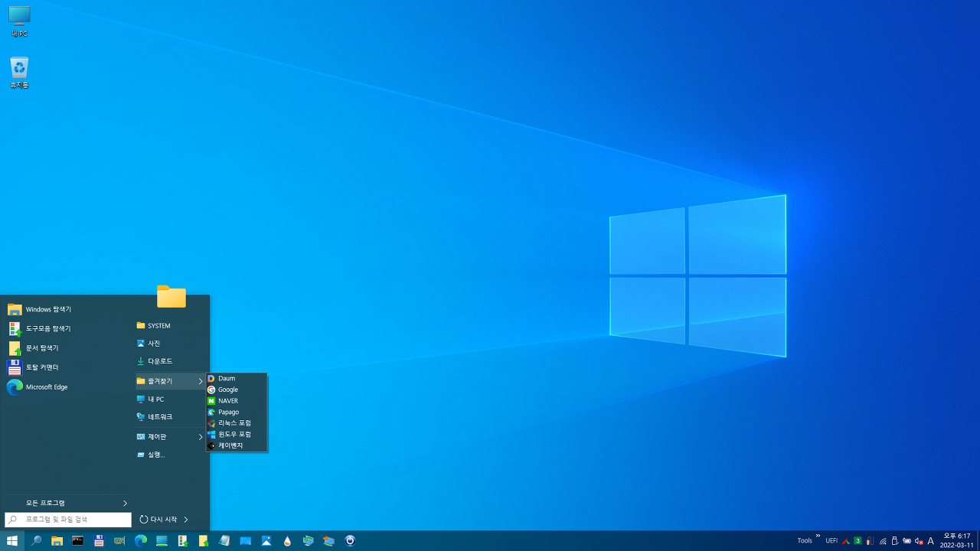The image size is (980, 551).
Task: Open the laptop computer icon on the taskbar
Action: [162, 541]
